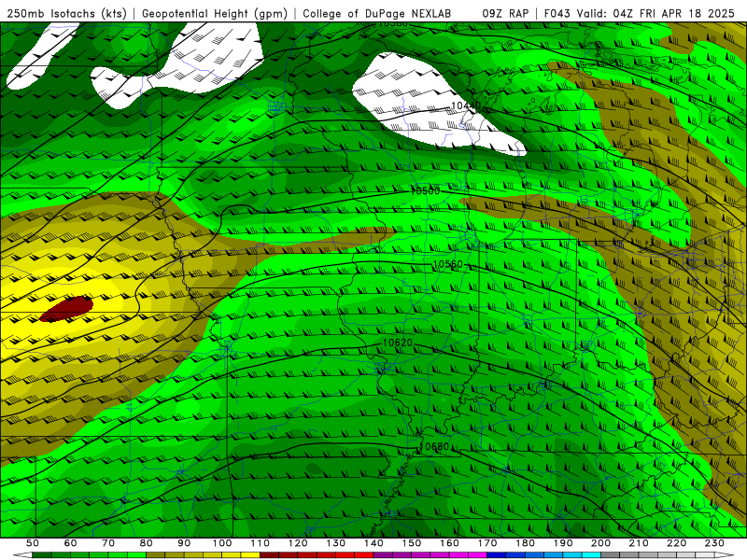Screen dimensions: 747x560
Task: Click the bright magenta swatch left of 170
Action: point(477,555)
